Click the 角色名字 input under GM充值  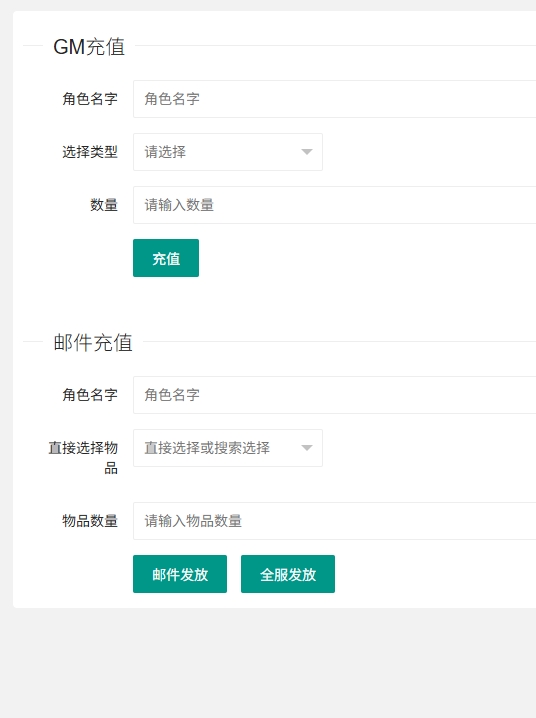coord(335,99)
